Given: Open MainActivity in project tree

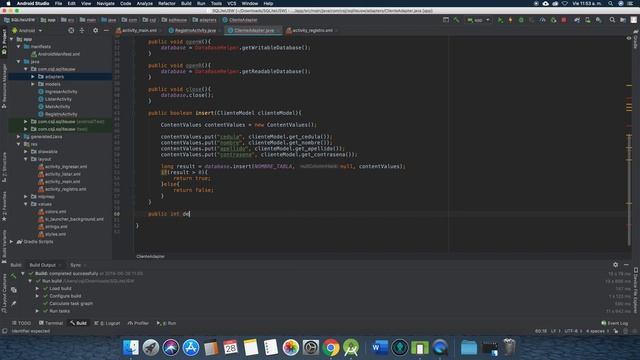Looking at the screenshot, I should (x=58, y=107).
